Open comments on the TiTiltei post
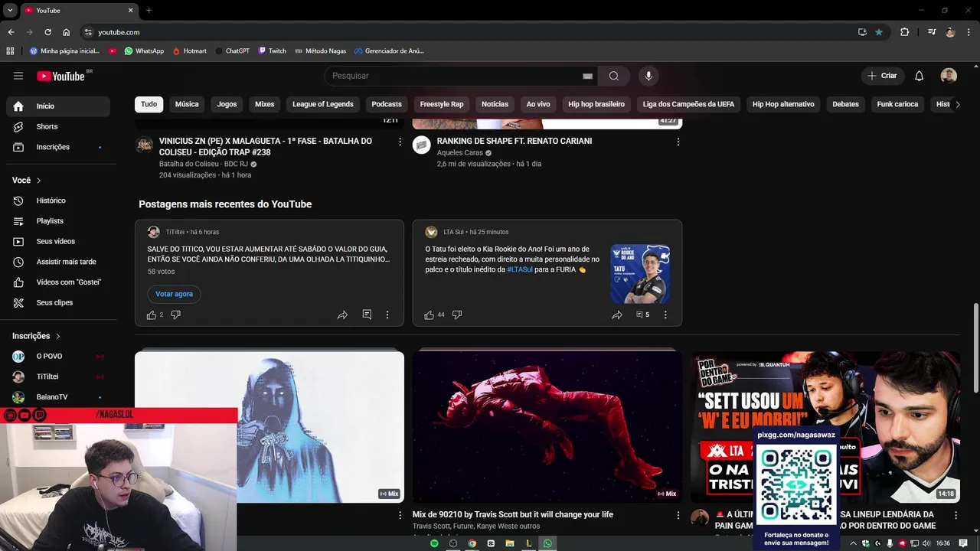This screenshot has width=980, height=551. tap(367, 315)
